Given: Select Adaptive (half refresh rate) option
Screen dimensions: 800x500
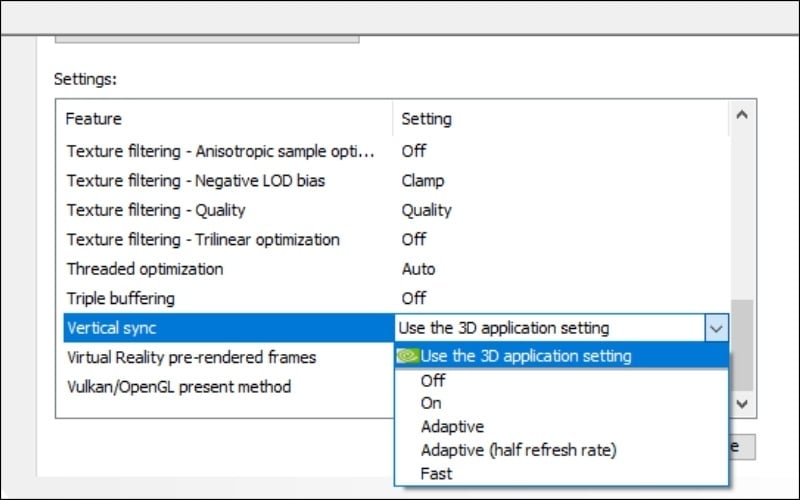Looking at the screenshot, I should click(x=518, y=450).
